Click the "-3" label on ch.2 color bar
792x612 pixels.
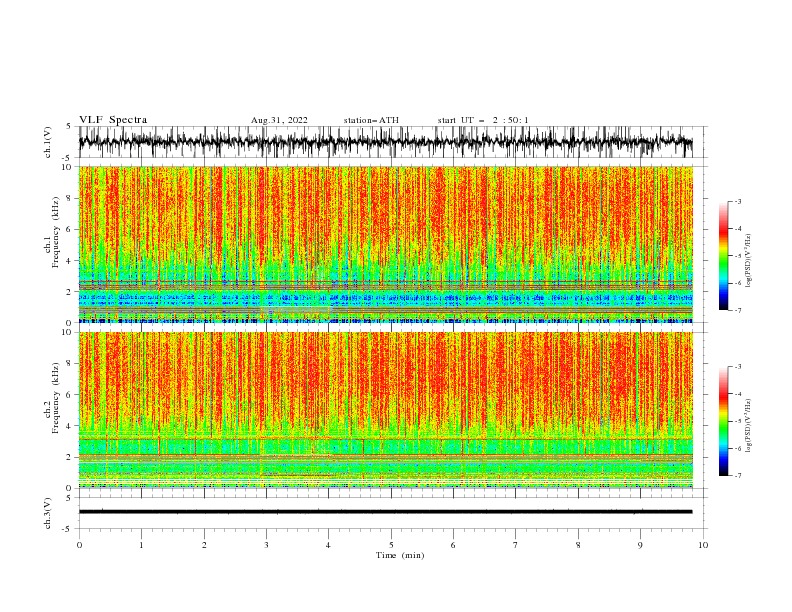pyautogui.click(x=738, y=367)
